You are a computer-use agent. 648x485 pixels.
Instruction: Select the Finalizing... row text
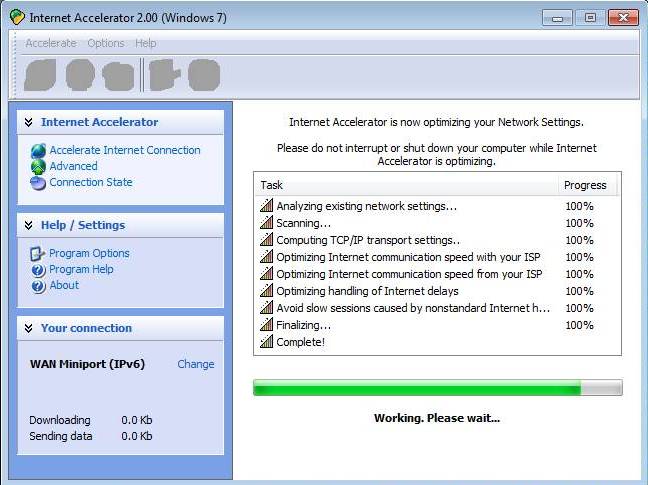click(x=303, y=325)
